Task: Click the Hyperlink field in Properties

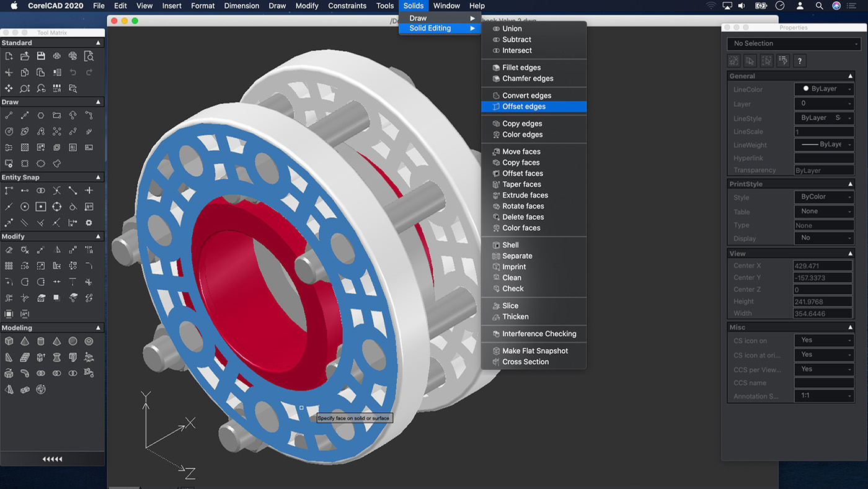Action: [824, 158]
